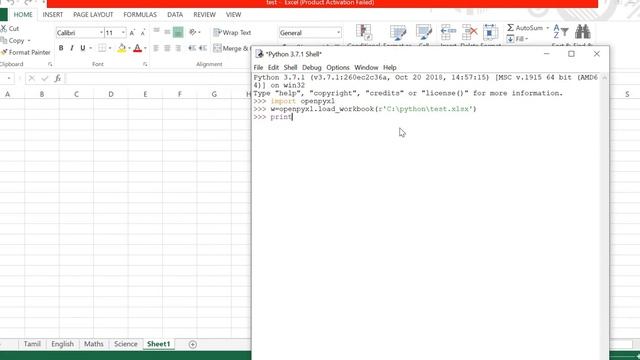Select the Maths sheet tab
This screenshot has width=640, height=360.
[x=93, y=344]
